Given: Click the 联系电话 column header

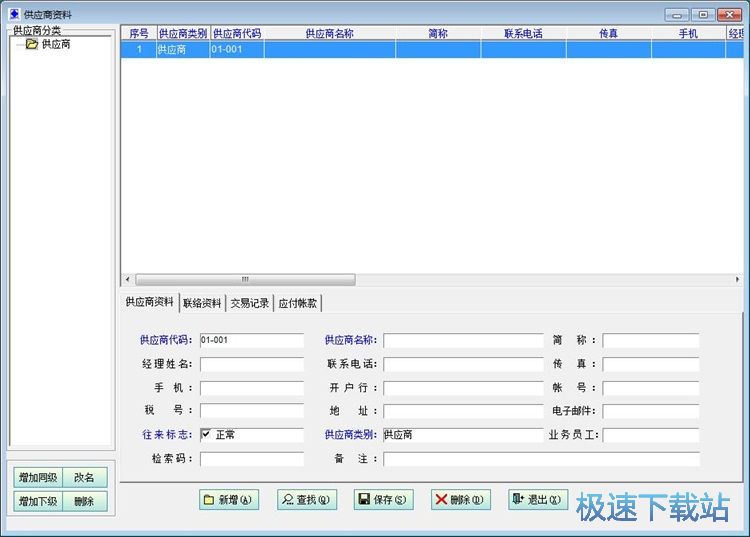Looking at the screenshot, I should (x=523, y=33).
